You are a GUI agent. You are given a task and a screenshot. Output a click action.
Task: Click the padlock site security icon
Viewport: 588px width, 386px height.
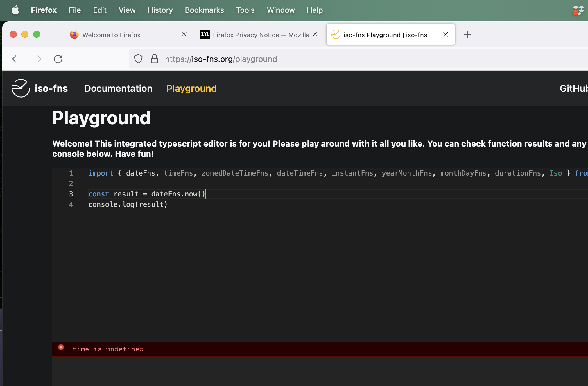(155, 59)
